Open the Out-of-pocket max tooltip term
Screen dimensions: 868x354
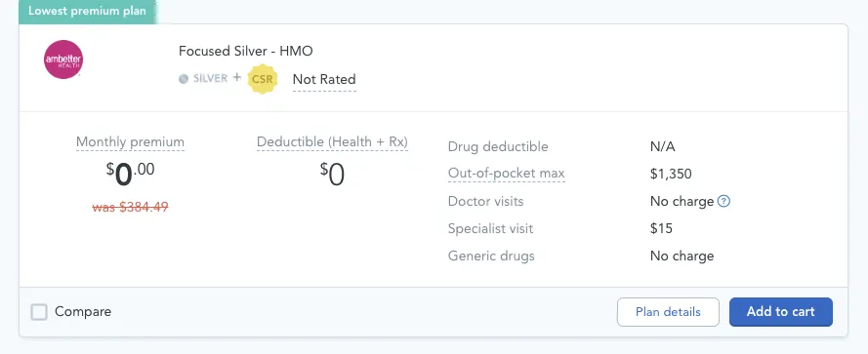(x=507, y=174)
